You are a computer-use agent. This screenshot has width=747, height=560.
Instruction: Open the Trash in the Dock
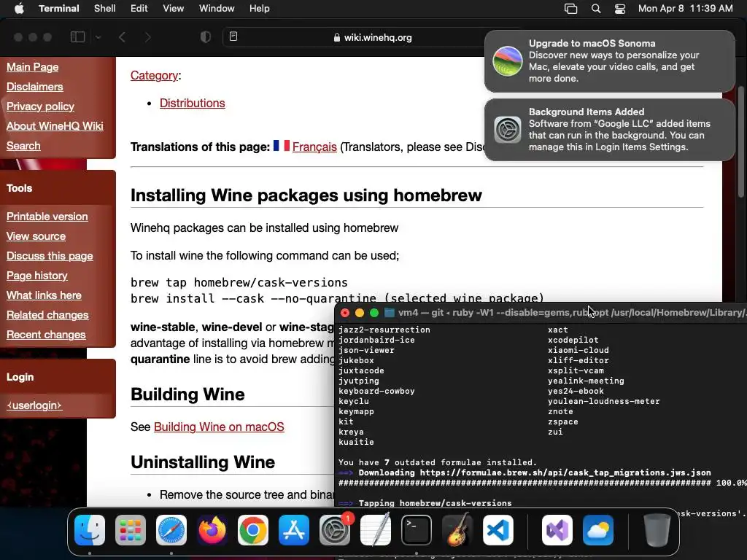click(x=657, y=530)
